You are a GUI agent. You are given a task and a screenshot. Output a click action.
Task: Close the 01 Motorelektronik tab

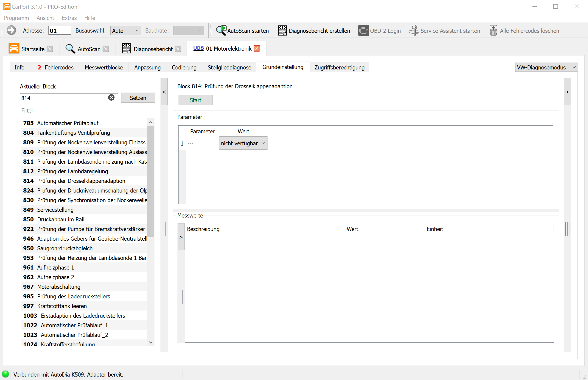click(257, 49)
